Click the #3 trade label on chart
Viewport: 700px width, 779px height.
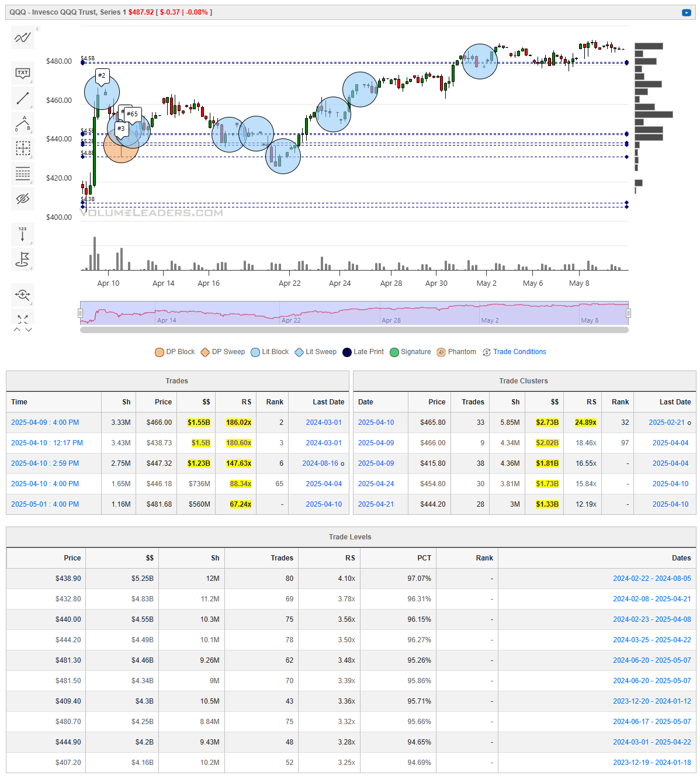pyautogui.click(x=121, y=129)
